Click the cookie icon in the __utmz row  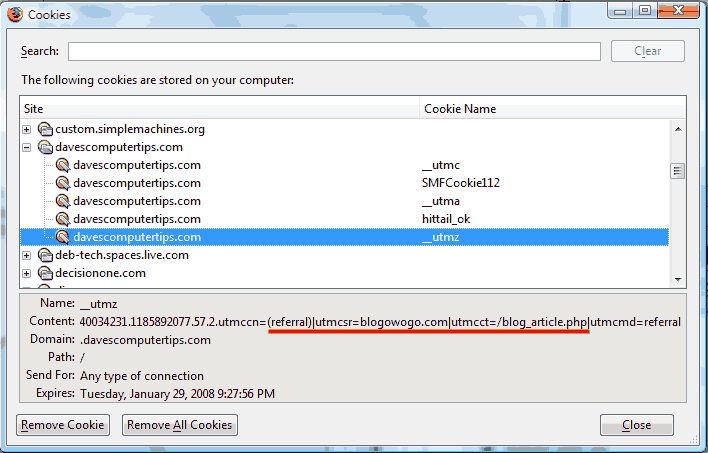pyautogui.click(x=63, y=237)
